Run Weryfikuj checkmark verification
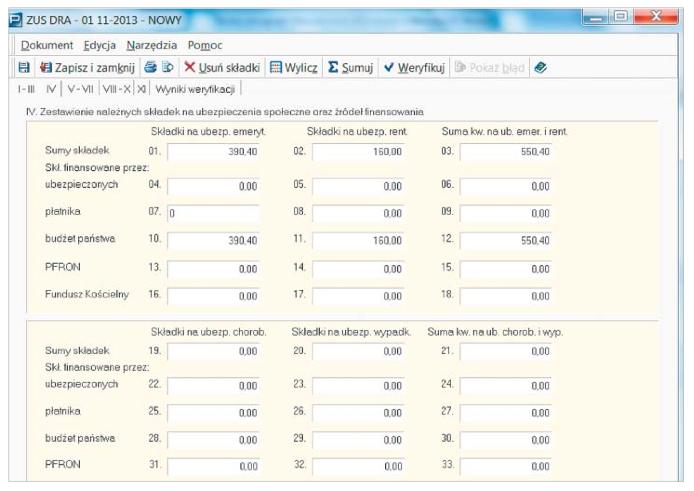The height and width of the screenshot is (491, 694). point(414,68)
